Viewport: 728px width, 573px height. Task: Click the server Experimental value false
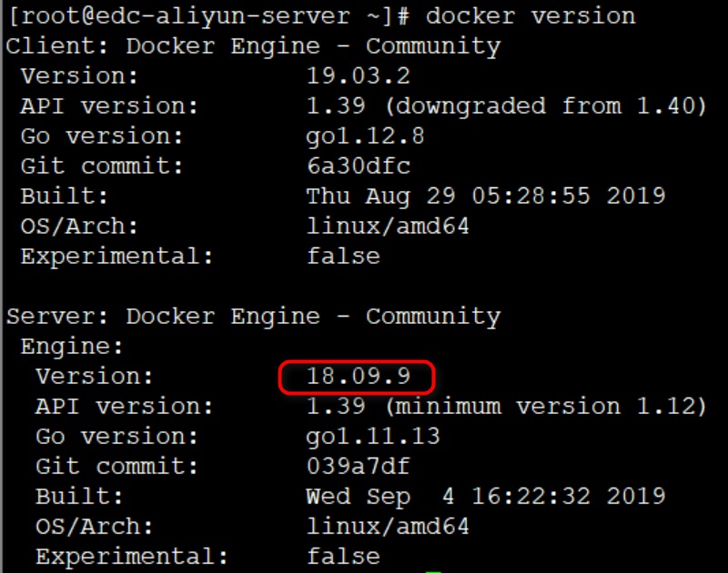[343, 557]
